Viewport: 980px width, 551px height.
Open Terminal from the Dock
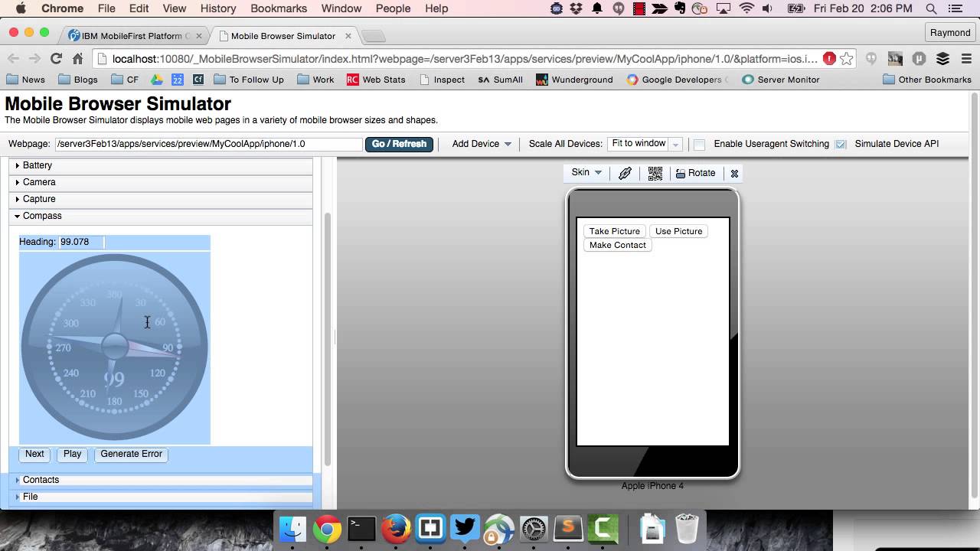tap(361, 529)
